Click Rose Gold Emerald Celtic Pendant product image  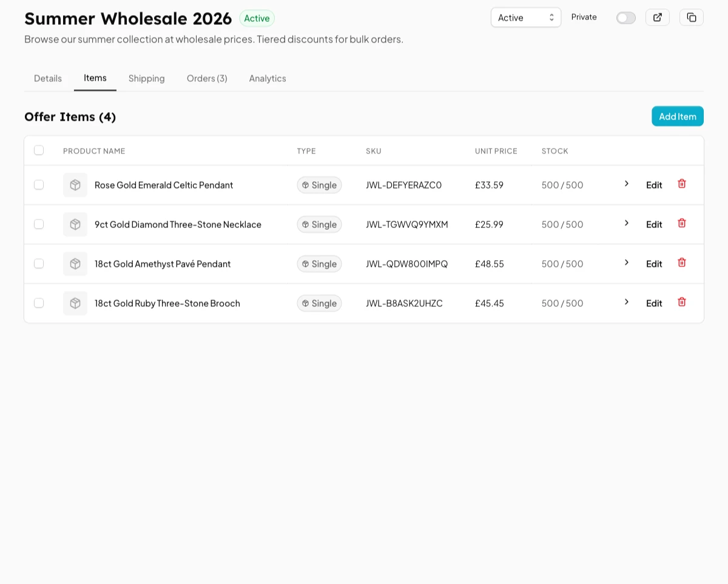tap(75, 185)
